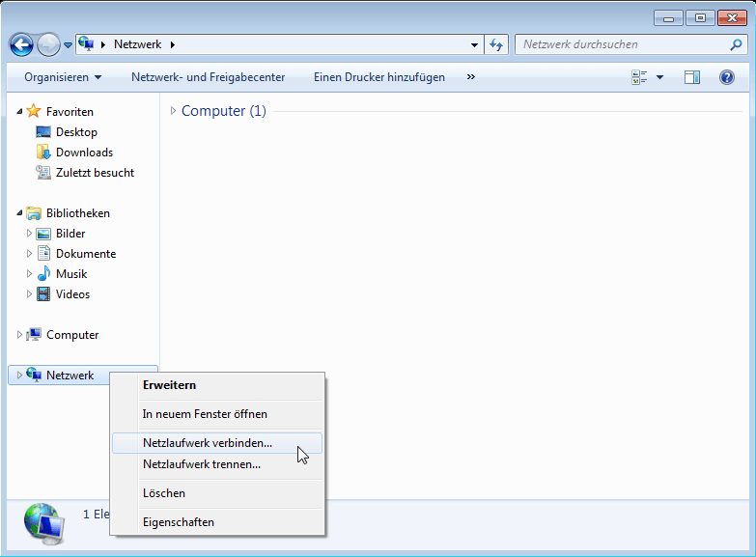Image resolution: width=756 pixels, height=557 pixels.
Task: Open Downloads in the navigation pane
Action: pyautogui.click(x=84, y=153)
